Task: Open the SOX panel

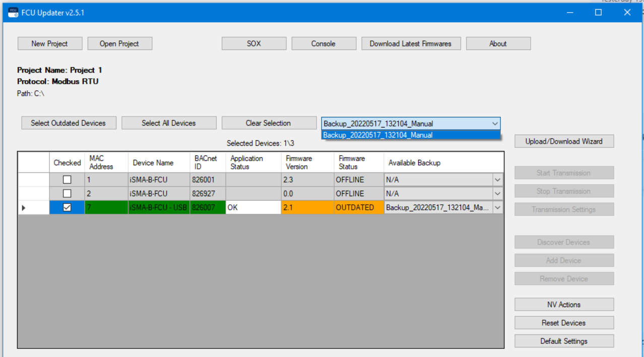Action: 253,43
